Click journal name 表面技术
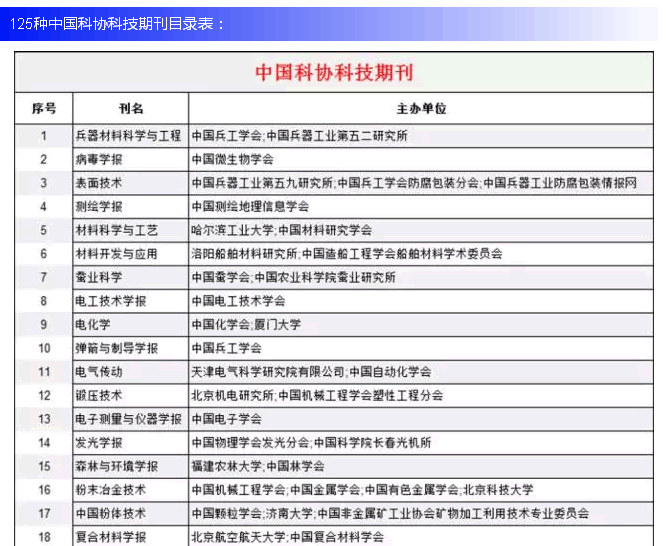 point(99,183)
